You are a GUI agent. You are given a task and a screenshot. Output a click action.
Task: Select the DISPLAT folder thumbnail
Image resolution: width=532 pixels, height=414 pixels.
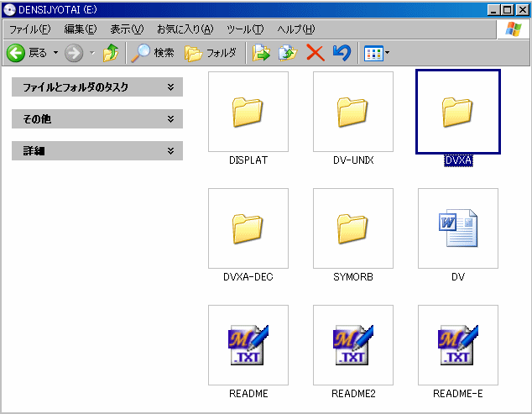pos(248,112)
